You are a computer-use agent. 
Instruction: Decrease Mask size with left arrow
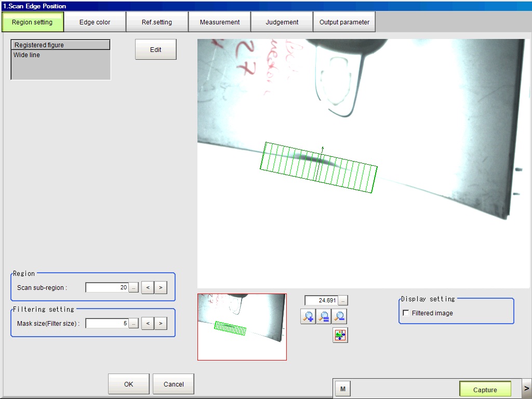click(x=148, y=324)
